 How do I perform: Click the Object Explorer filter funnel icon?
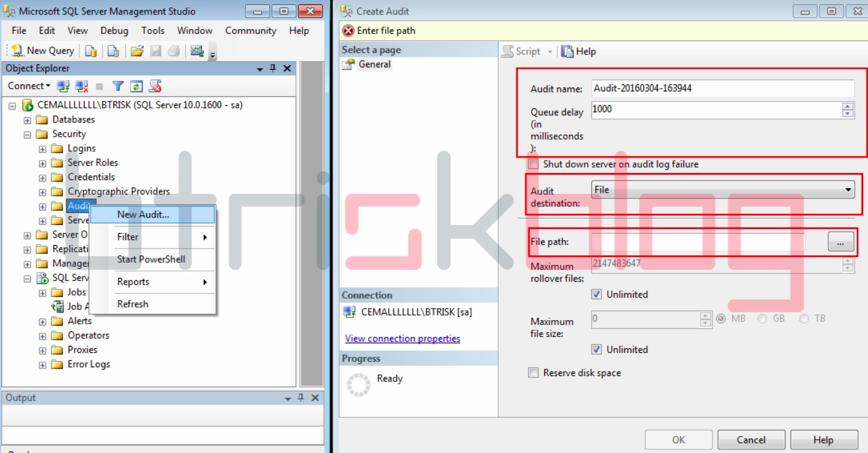tap(118, 86)
